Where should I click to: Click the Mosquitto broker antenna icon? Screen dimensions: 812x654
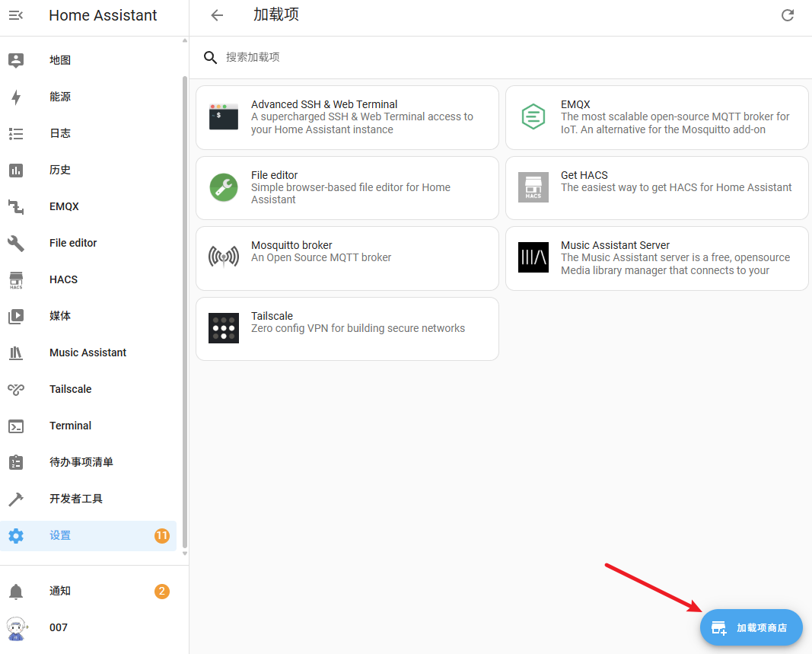[x=224, y=257]
